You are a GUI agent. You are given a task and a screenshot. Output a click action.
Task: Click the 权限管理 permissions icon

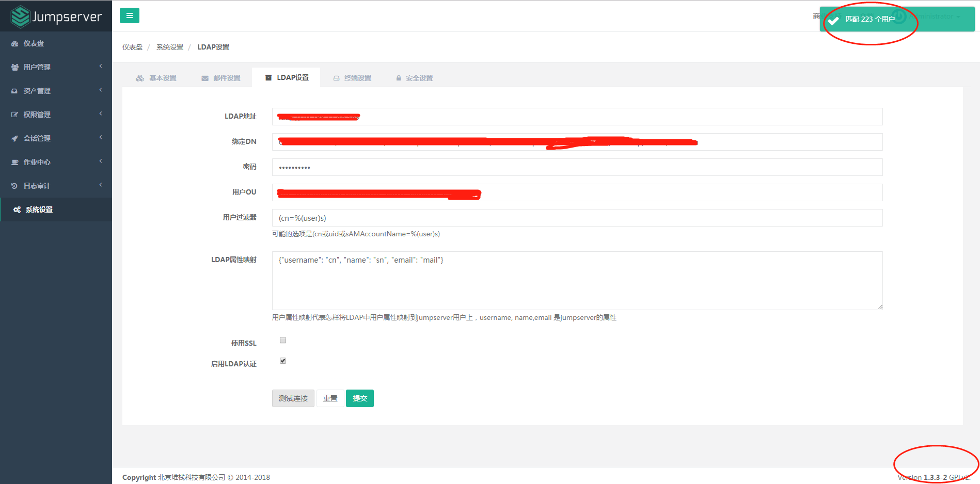15,114
